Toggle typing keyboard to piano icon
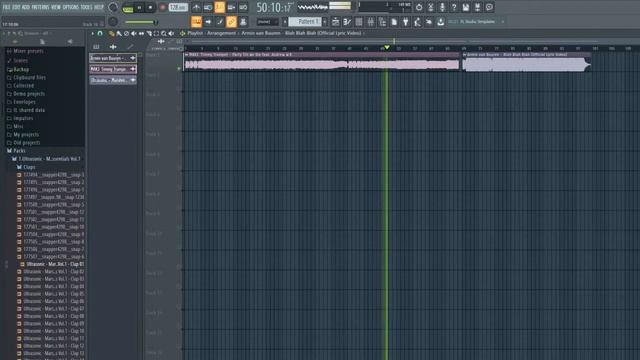This screenshot has width=640, height=360. point(196,22)
